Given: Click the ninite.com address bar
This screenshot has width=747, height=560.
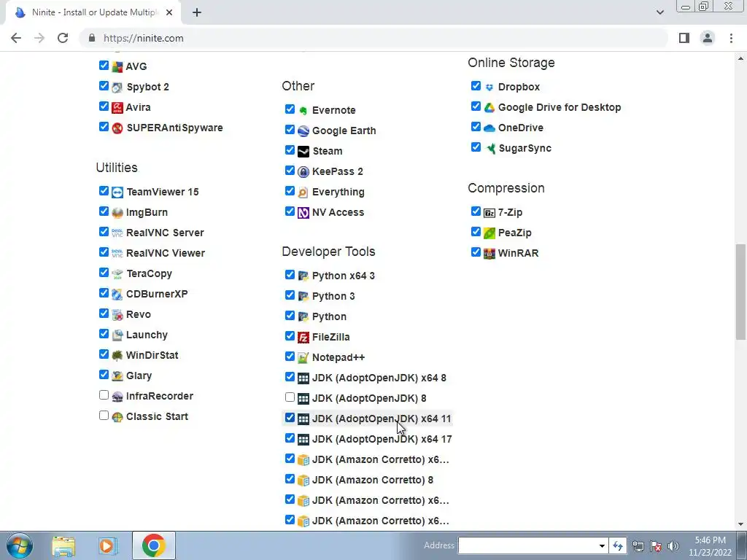Looking at the screenshot, I should (x=374, y=38).
